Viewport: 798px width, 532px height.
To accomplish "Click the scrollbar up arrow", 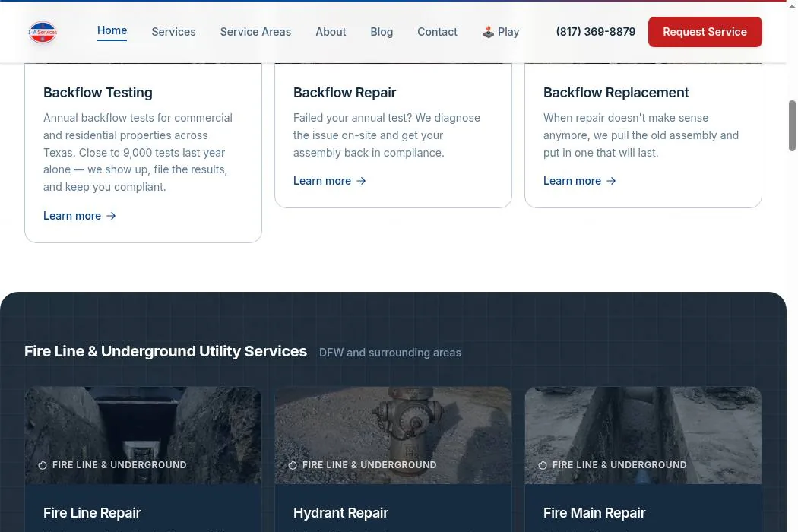I will (x=792, y=6).
